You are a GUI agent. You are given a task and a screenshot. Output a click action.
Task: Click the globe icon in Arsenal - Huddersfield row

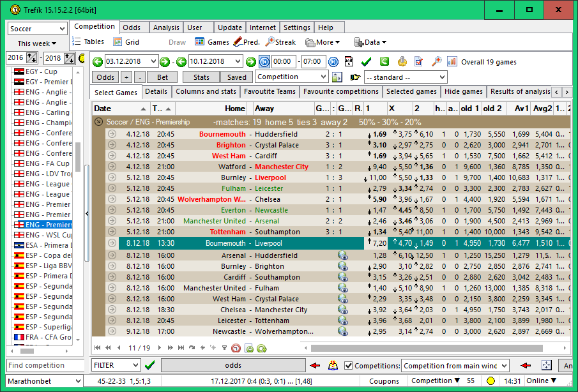click(343, 255)
